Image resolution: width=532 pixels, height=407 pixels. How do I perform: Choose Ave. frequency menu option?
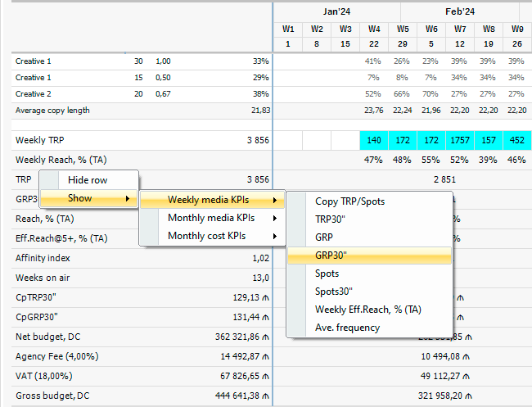point(369,328)
